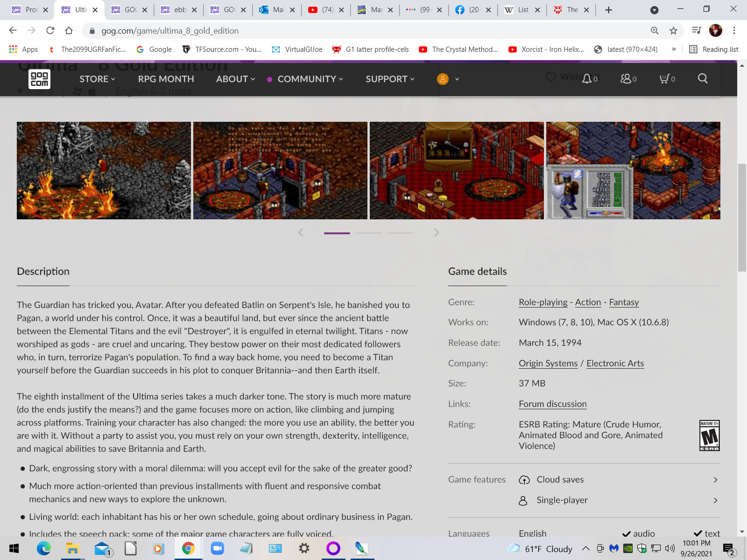This screenshot has height=560, width=747.
Task: Open Origin Systems company link
Action: (x=548, y=363)
